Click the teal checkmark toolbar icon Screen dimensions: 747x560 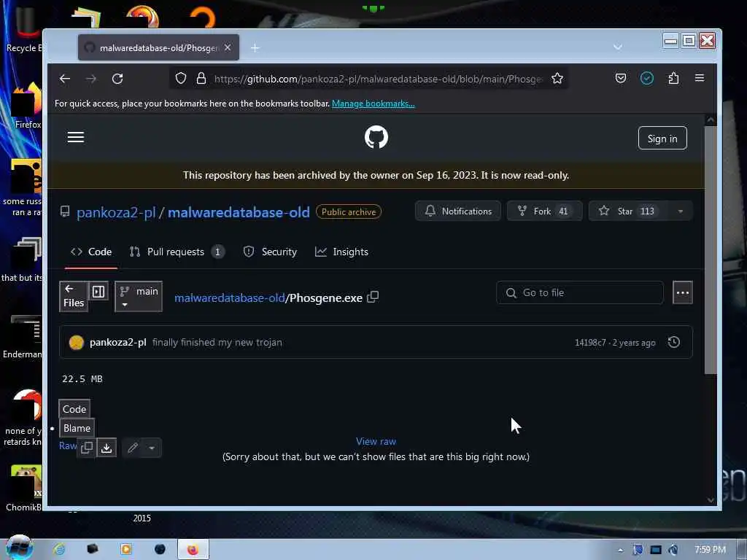(646, 78)
